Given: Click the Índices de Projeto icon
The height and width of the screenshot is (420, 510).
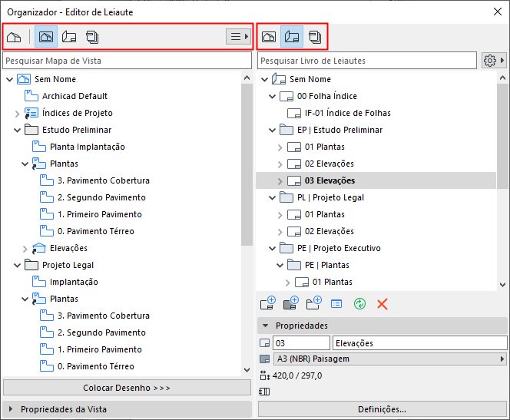Looking at the screenshot, I should coord(31,113).
